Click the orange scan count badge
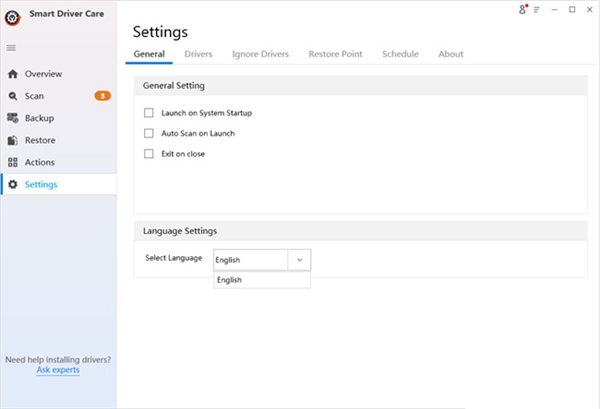Image resolution: width=600 pixels, height=409 pixels. point(102,96)
